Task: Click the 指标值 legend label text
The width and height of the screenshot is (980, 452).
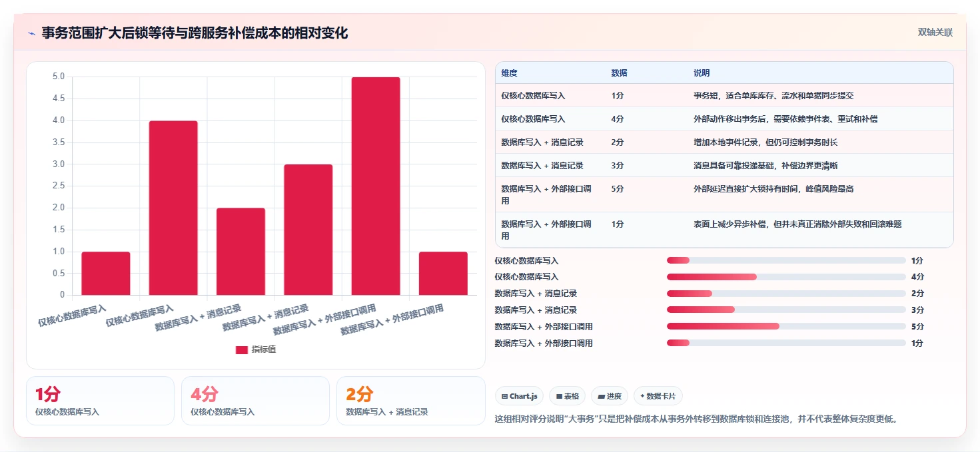Action: point(263,350)
